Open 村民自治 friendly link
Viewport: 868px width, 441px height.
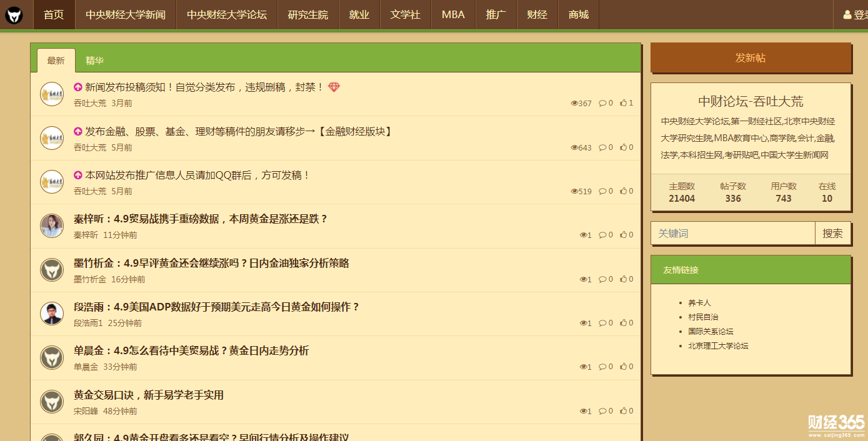click(704, 317)
